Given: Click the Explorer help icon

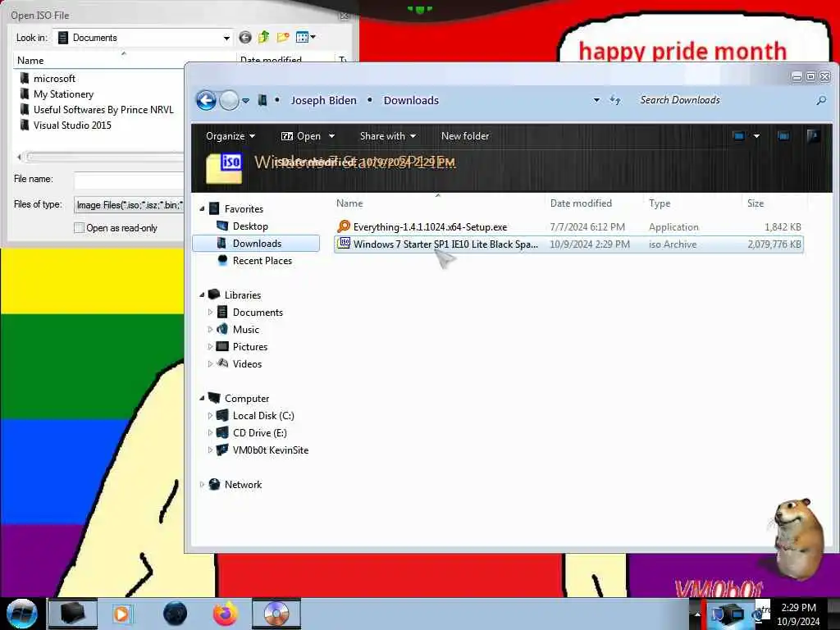Looking at the screenshot, I should pos(813,136).
